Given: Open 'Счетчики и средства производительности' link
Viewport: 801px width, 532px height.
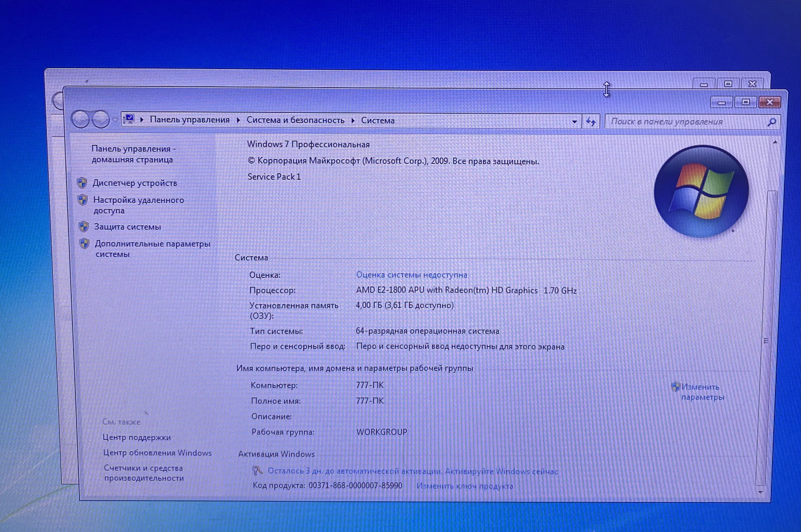Looking at the screenshot, I should point(144,473).
